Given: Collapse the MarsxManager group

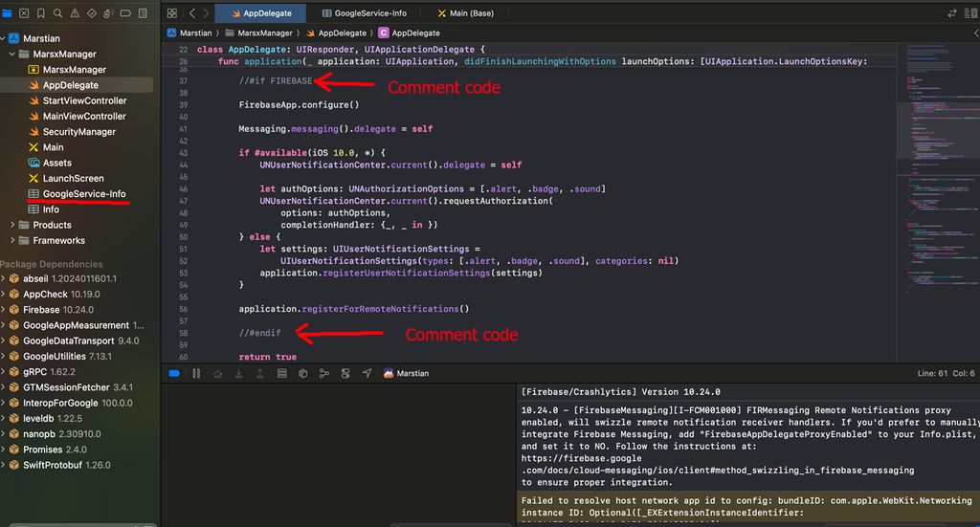Looking at the screenshot, I should click(11, 55).
